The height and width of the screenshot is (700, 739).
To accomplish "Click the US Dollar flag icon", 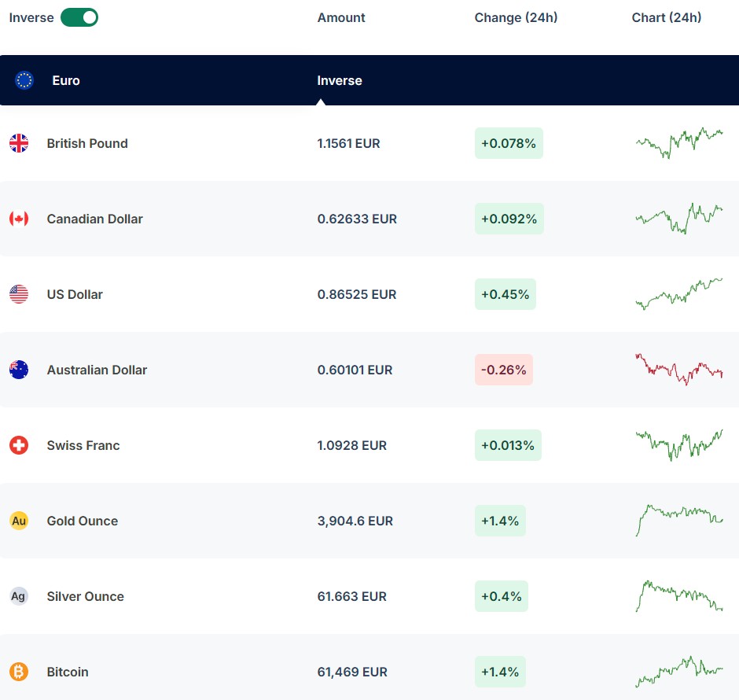I will (19, 294).
